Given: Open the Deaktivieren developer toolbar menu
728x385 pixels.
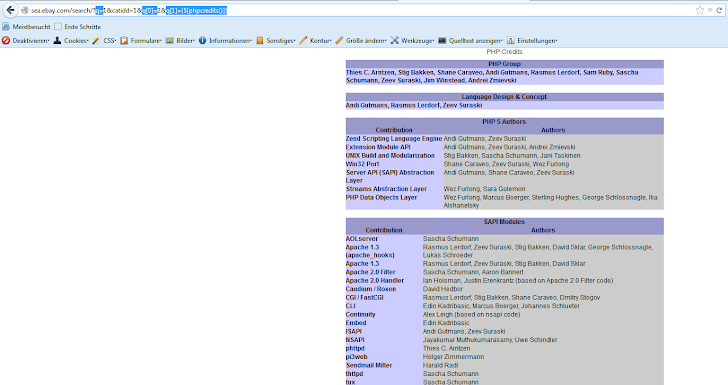Looking at the screenshot, I should [x=26, y=41].
